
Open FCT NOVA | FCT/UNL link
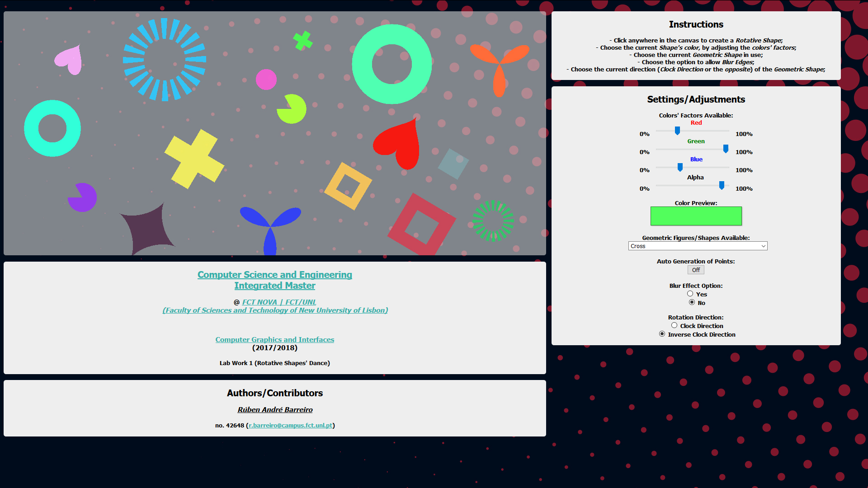click(x=279, y=302)
